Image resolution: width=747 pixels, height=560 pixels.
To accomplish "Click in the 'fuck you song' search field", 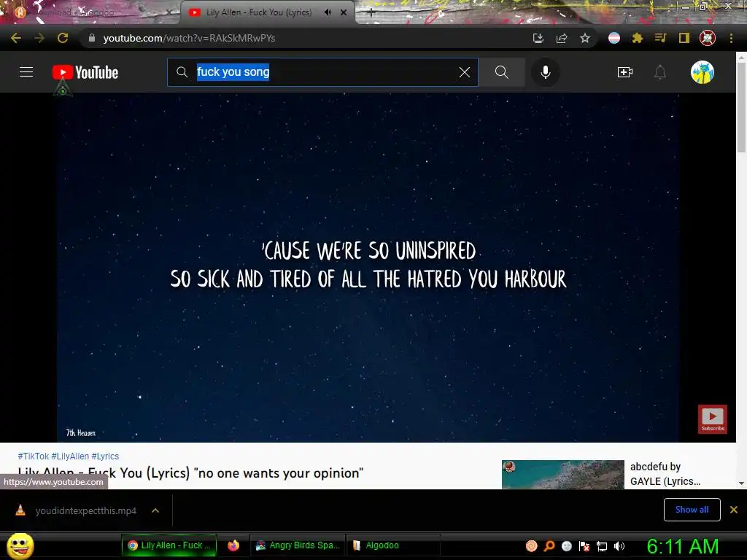I will point(322,72).
